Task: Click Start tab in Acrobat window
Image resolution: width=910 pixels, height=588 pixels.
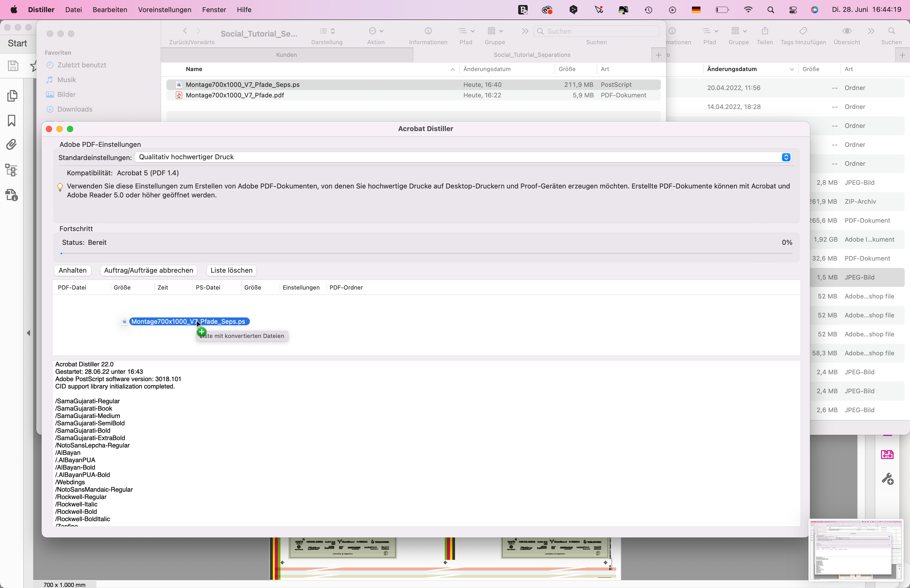Action: (18, 43)
